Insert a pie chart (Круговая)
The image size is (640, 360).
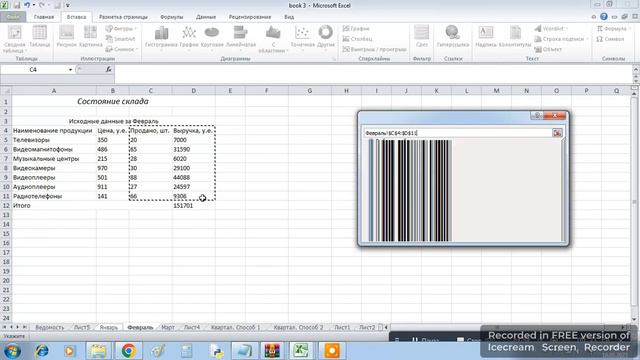click(x=212, y=37)
